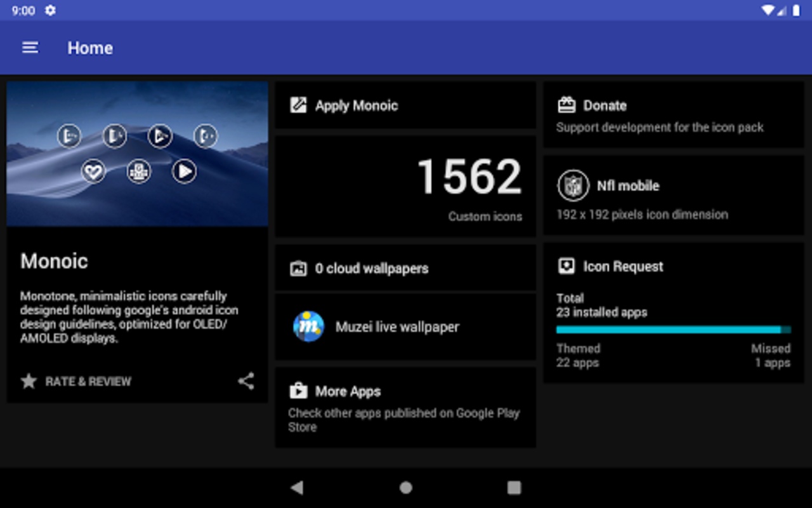
Task: Open the settings gear in status bar
Action: coord(50,10)
